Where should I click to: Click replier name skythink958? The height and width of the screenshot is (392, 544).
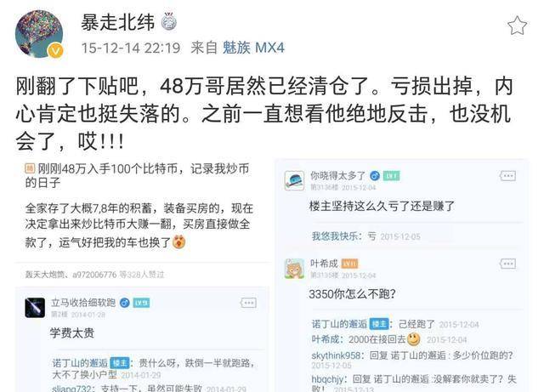point(336,355)
